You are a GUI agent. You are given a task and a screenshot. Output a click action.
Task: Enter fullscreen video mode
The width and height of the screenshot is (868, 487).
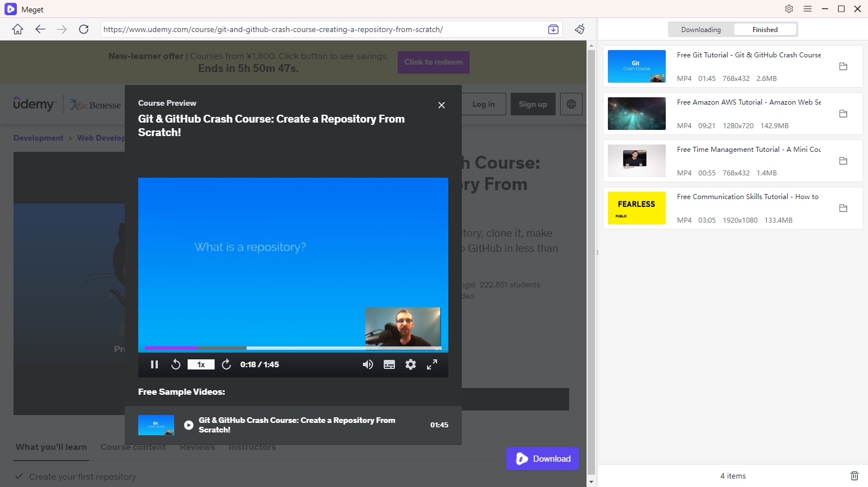point(432,364)
